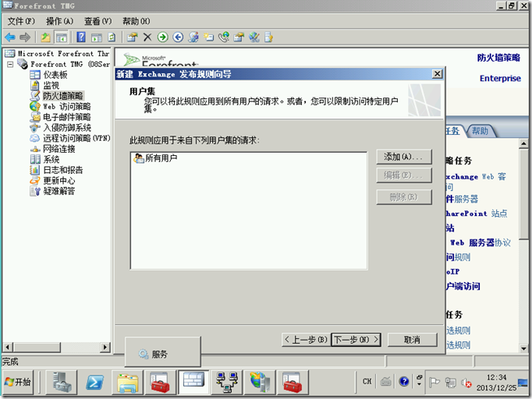This screenshot has height=399, width=532.
Task: Click the refresh toolbar icon
Action: (111, 37)
